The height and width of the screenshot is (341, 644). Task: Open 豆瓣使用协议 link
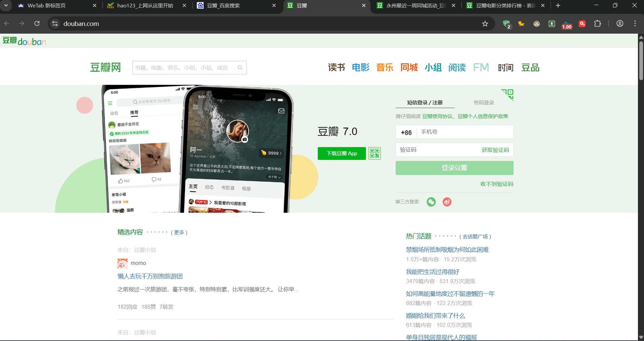click(x=437, y=116)
